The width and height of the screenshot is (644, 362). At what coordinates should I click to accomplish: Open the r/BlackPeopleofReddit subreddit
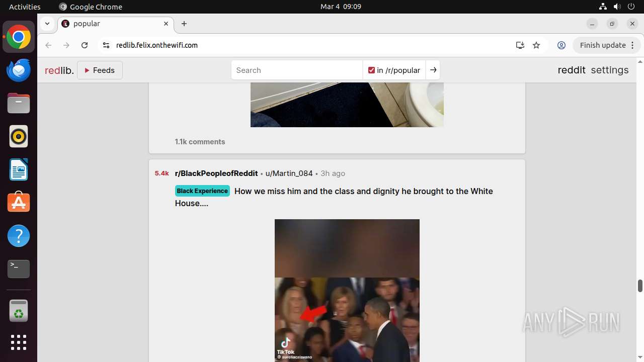tap(216, 173)
